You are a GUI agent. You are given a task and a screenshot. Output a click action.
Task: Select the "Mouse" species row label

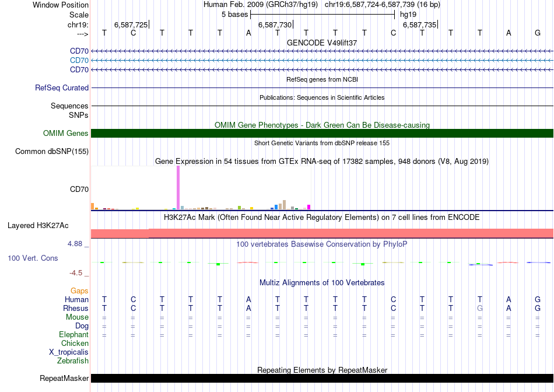pos(77,317)
